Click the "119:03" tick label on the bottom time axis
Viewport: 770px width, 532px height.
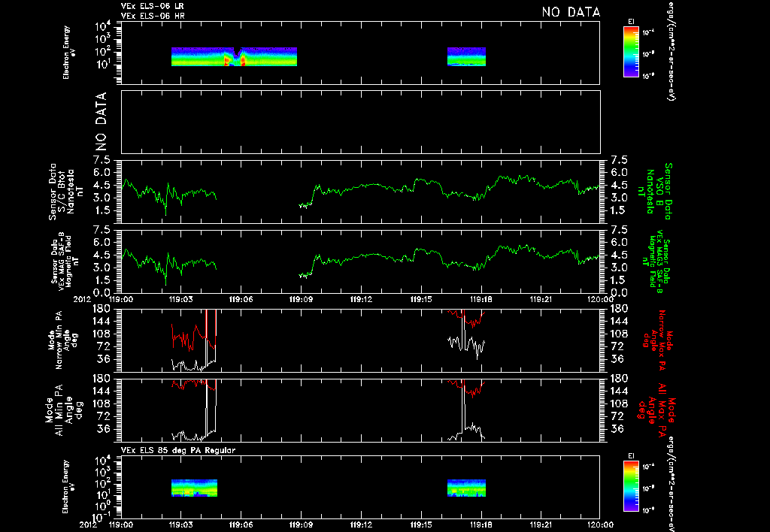coord(181,524)
